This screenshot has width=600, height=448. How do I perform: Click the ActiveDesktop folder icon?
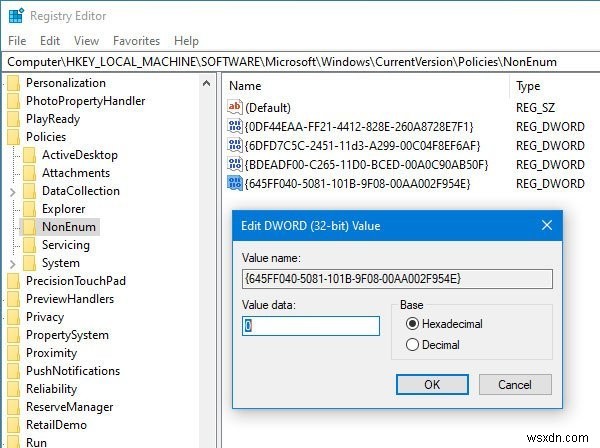29,155
